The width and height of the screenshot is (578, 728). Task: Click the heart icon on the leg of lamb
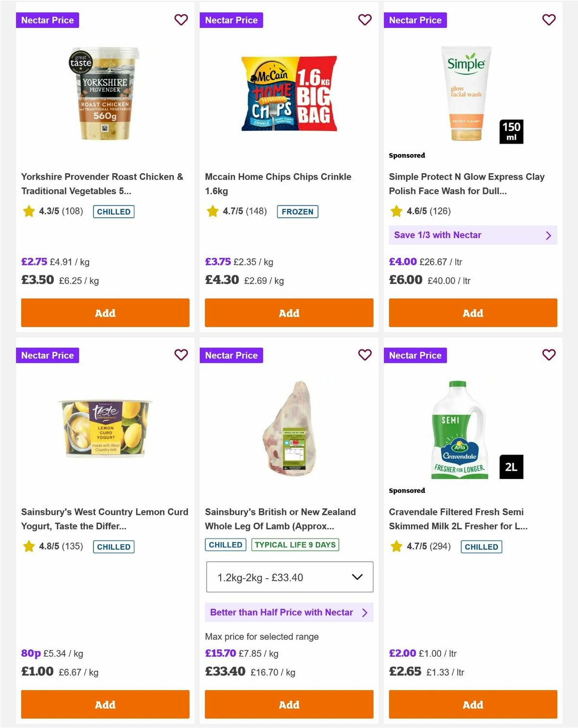pos(365,355)
